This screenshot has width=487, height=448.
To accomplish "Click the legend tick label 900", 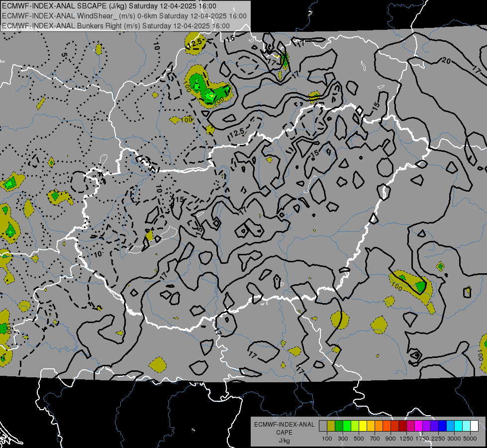I will point(390,439).
